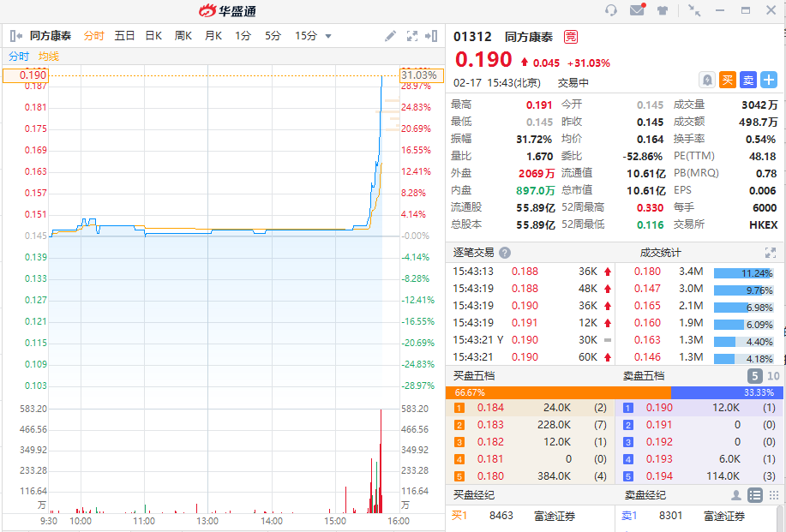
Task: Select the 15:43:21 Y trade row
Action: click(x=531, y=340)
